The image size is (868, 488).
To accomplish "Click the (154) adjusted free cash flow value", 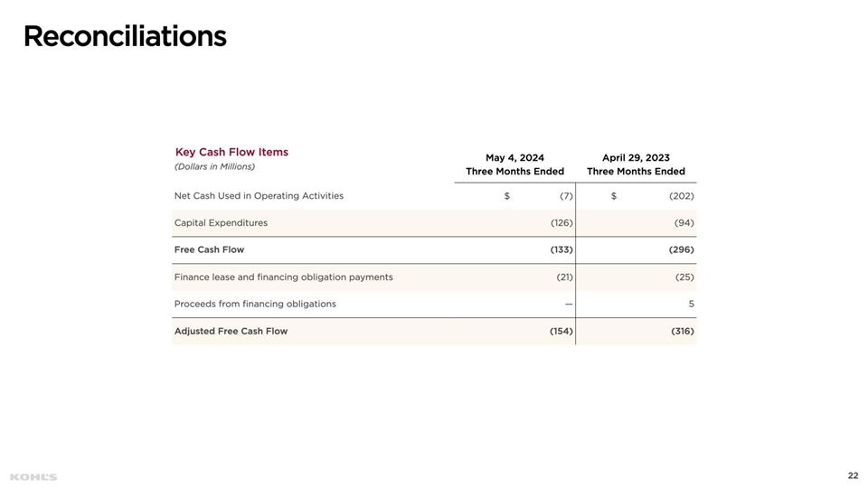I will (x=561, y=332).
